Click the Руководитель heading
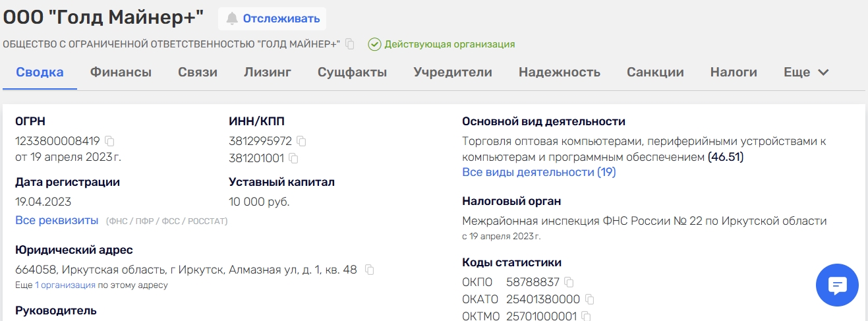 click(56, 310)
